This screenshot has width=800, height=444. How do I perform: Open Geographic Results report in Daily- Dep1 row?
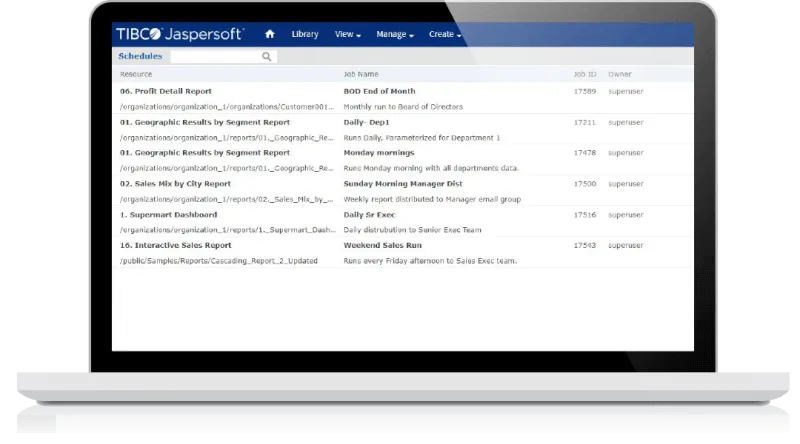(x=205, y=122)
